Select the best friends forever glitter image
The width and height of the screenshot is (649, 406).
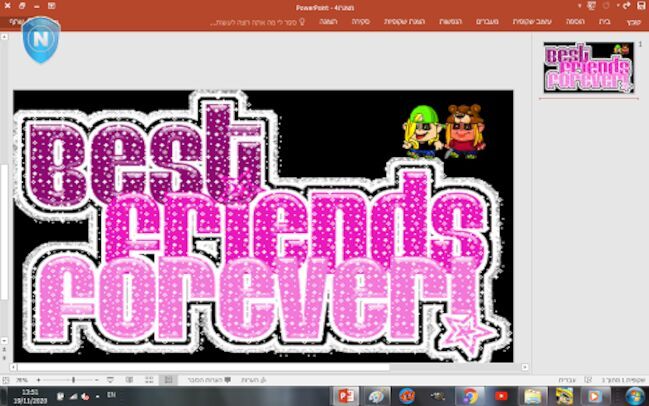click(x=261, y=226)
